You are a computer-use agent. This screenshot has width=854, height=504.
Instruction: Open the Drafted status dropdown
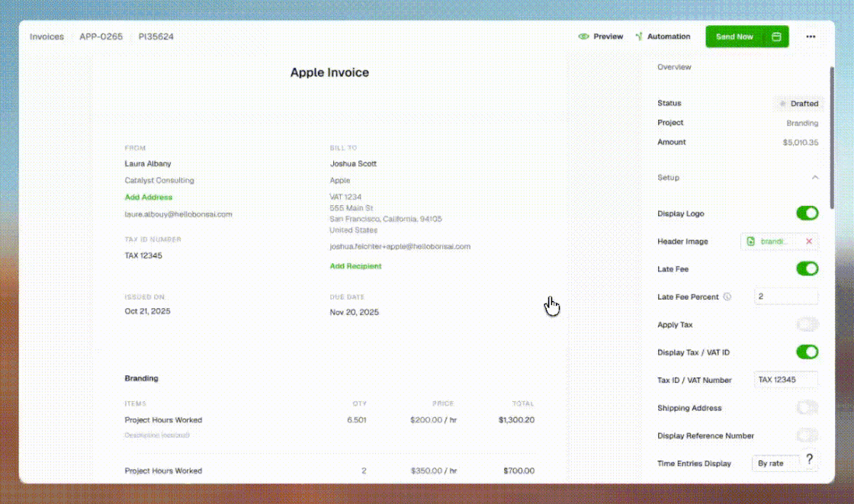tap(799, 104)
